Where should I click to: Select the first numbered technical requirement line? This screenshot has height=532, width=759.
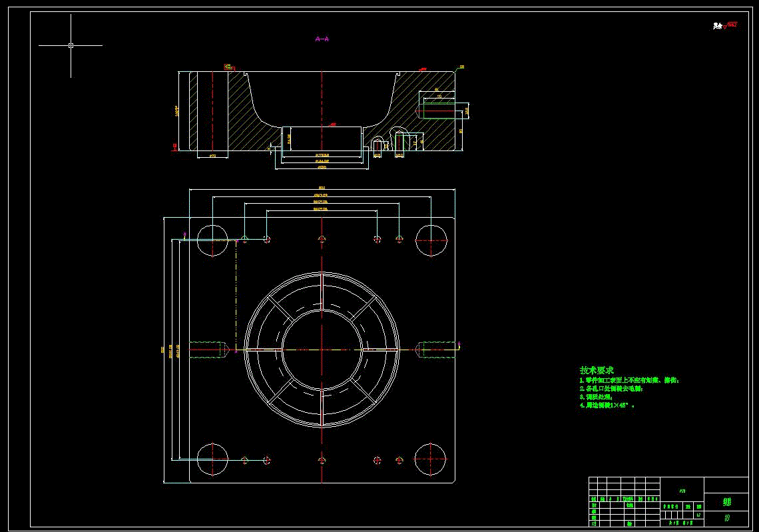click(629, 380)
